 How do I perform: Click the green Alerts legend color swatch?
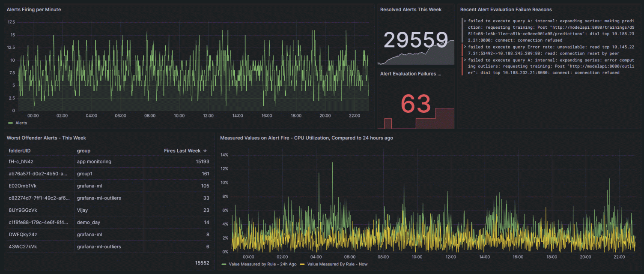tap(10, 123)
